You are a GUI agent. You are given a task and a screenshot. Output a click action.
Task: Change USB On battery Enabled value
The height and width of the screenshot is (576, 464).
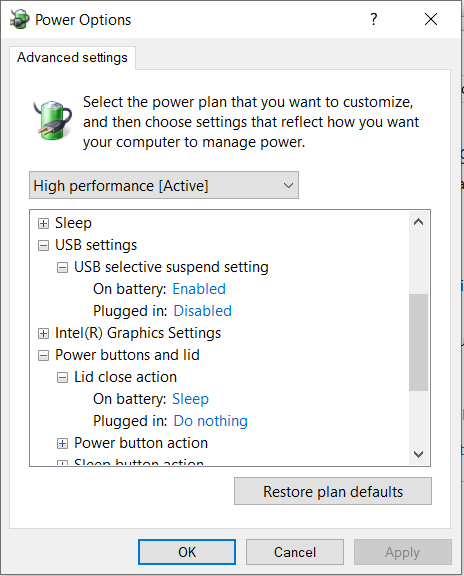tap(199, 289)
